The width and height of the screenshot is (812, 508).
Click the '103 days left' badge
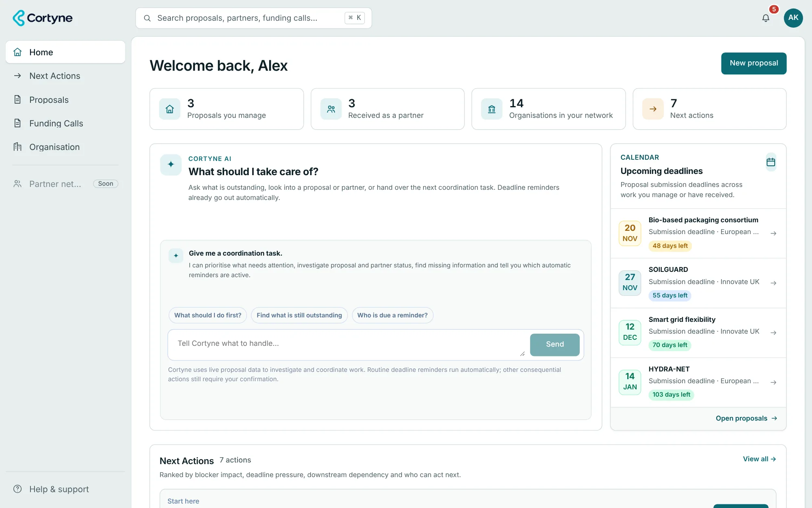click(x=671, y=395)
